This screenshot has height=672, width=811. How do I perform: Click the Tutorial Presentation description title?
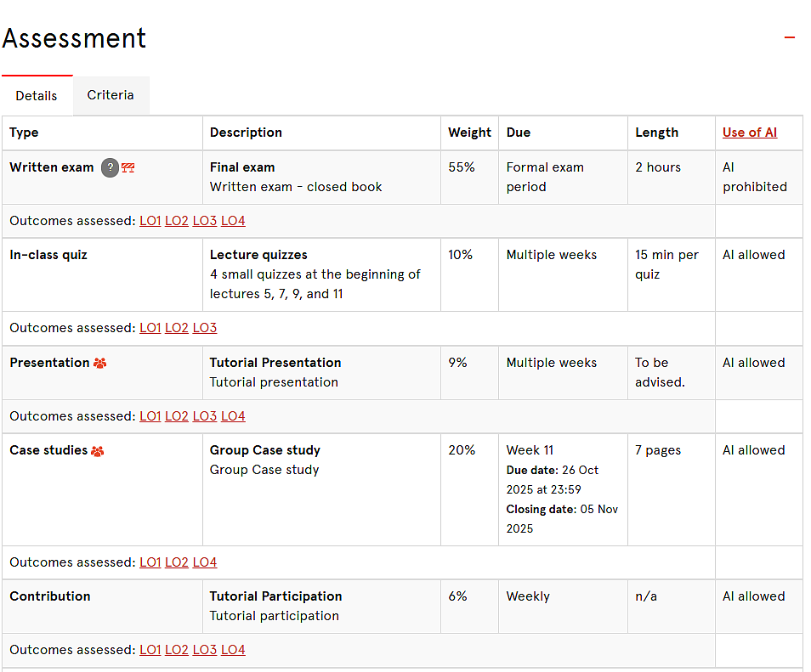(x=275, y=363)
